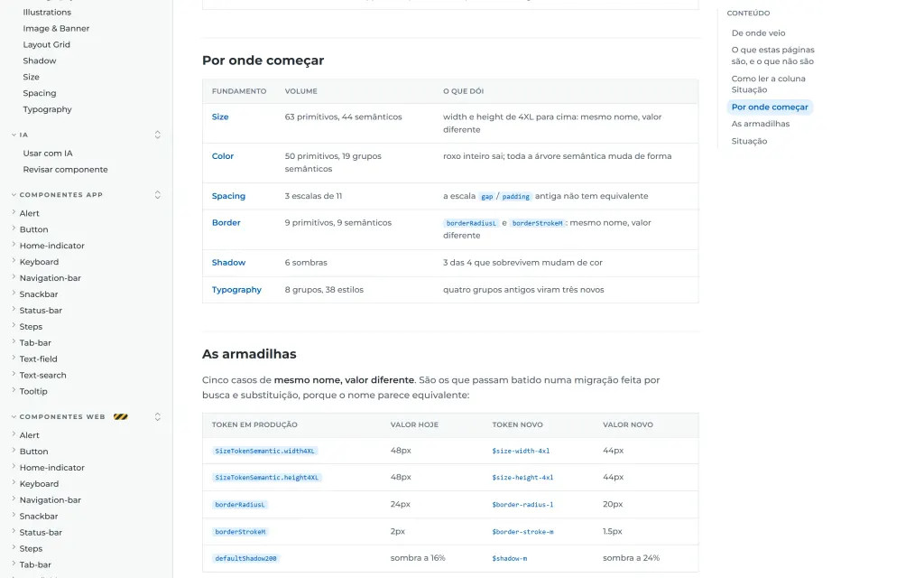Viewport: 924px width, 578px height.
Task: Collapse the Componentes Web section chevron
Action: (14, 417)
